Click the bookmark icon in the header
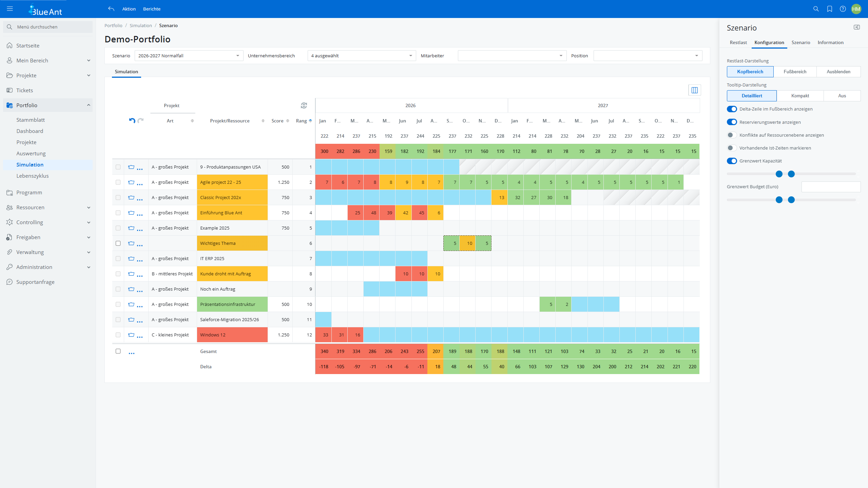 pyautogui.click(x=830, y=9)
